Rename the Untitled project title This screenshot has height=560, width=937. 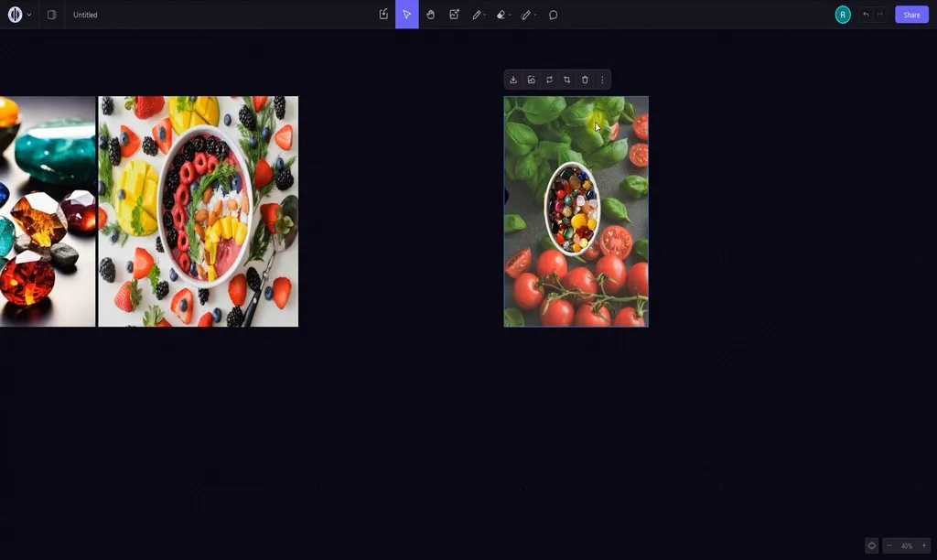[x=85, y=15]
